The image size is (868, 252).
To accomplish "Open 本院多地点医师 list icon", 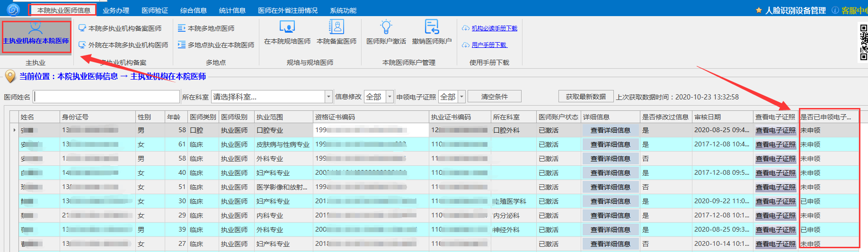I will pos(181,28).
